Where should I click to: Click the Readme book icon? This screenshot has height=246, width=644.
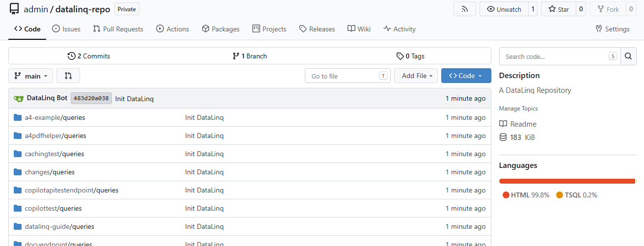pyautogui.click(x=503, y=124)
